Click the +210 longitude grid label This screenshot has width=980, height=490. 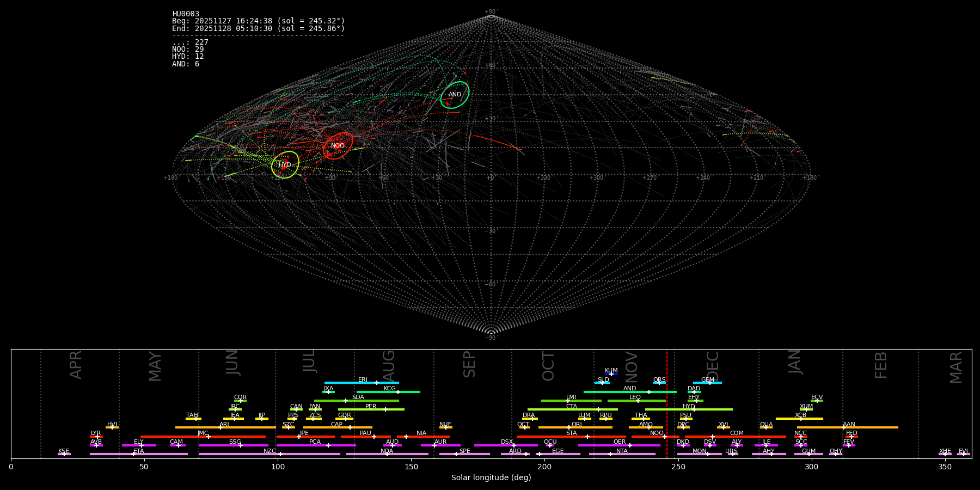[756, 178]
